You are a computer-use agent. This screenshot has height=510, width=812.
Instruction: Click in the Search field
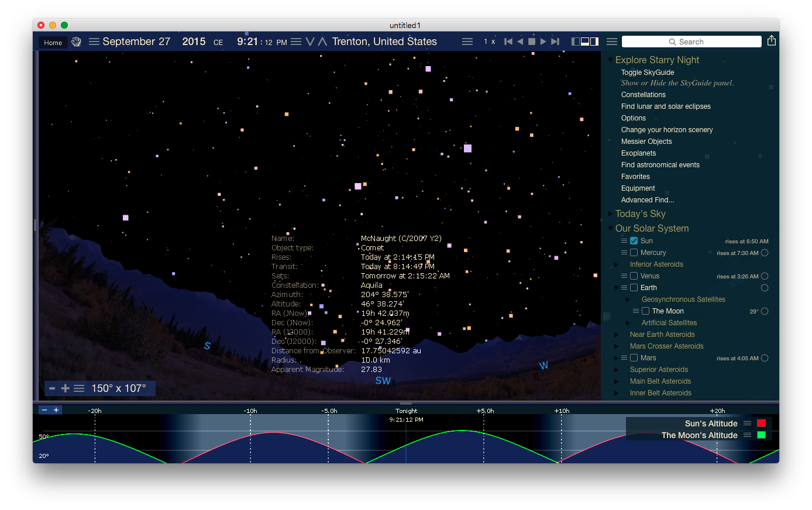(x=691, y=42)
